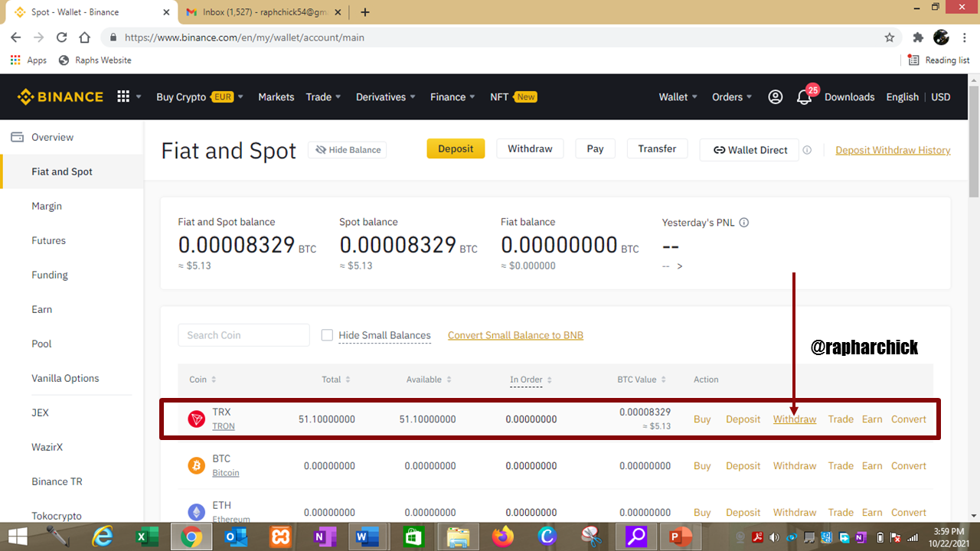Click the BTC coin icon
Viewport: 980px width, 551px height.
pos(197,465)
